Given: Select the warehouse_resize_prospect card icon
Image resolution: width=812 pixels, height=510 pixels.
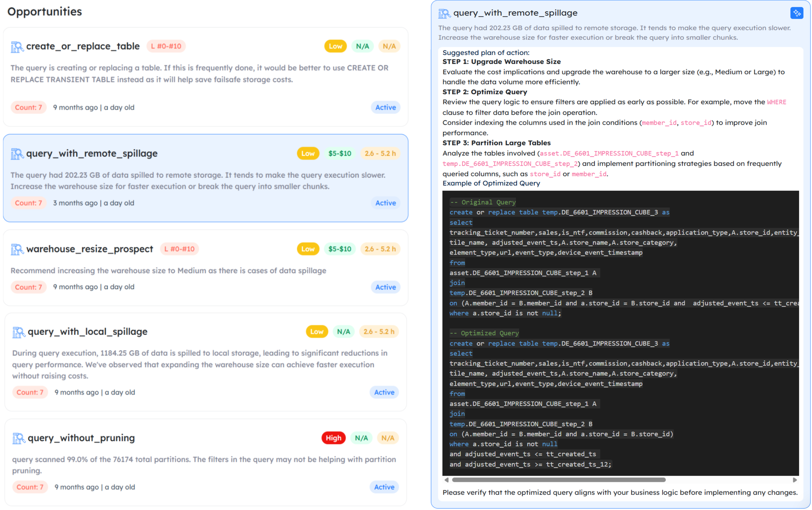Looking at the screenshot, I should 17,249.
